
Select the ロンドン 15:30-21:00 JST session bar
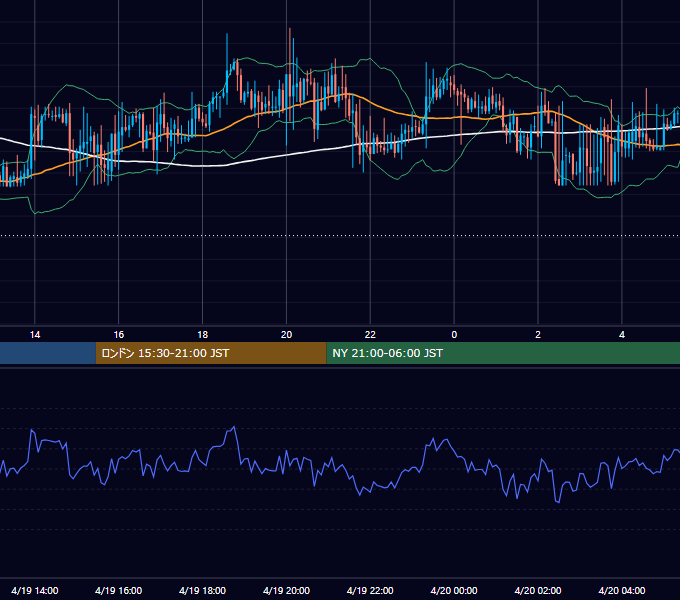coord(211,353)
